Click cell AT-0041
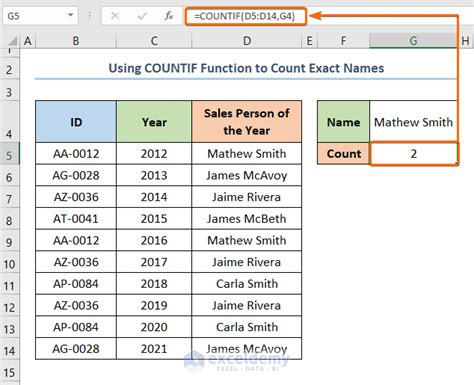474x385 pixels. [x=76, y=219]
